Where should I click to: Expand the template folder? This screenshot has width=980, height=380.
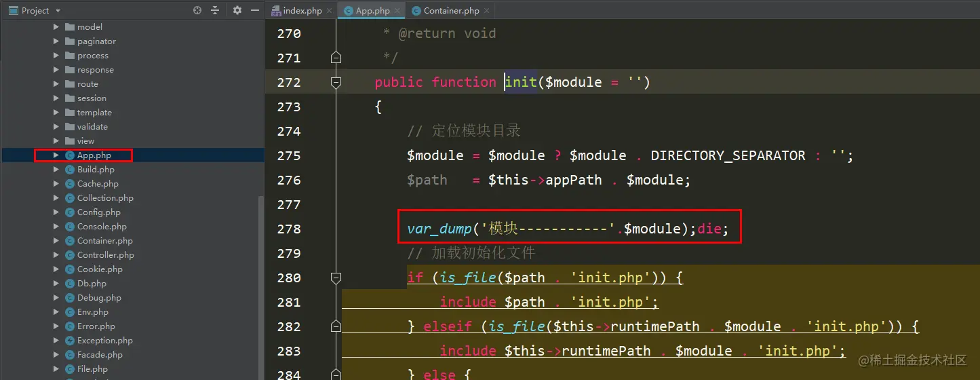pos(56,113)
